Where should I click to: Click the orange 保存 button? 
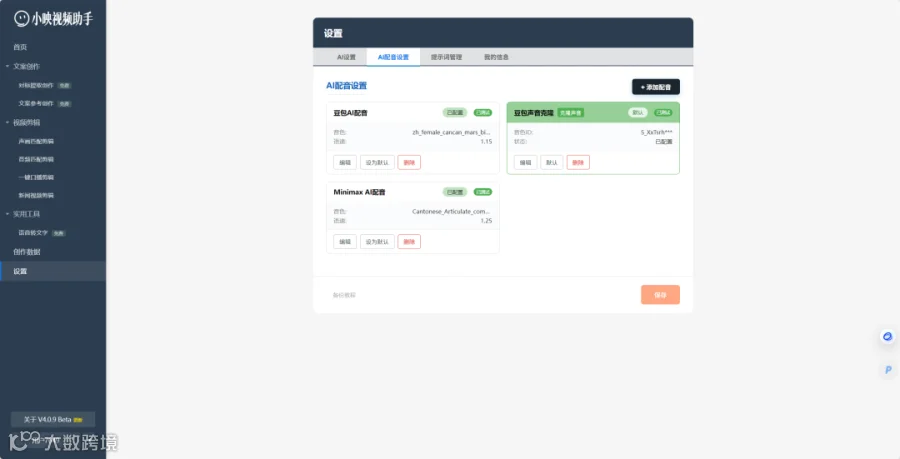[x=660, y=295]
